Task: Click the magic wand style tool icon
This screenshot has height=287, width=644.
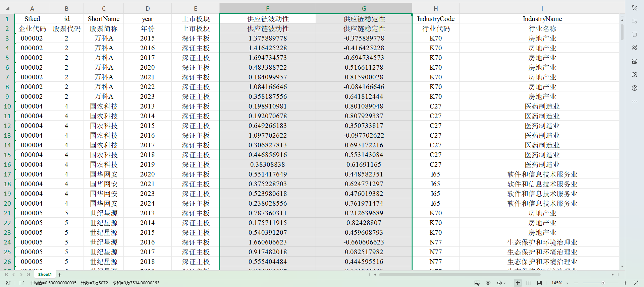Action: pyautogui.click(x=634, y=48)
